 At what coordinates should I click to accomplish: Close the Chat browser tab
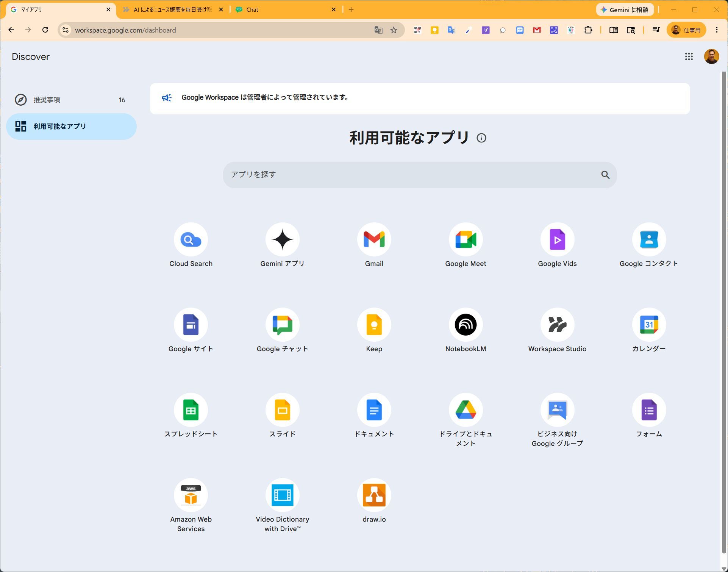333,10
